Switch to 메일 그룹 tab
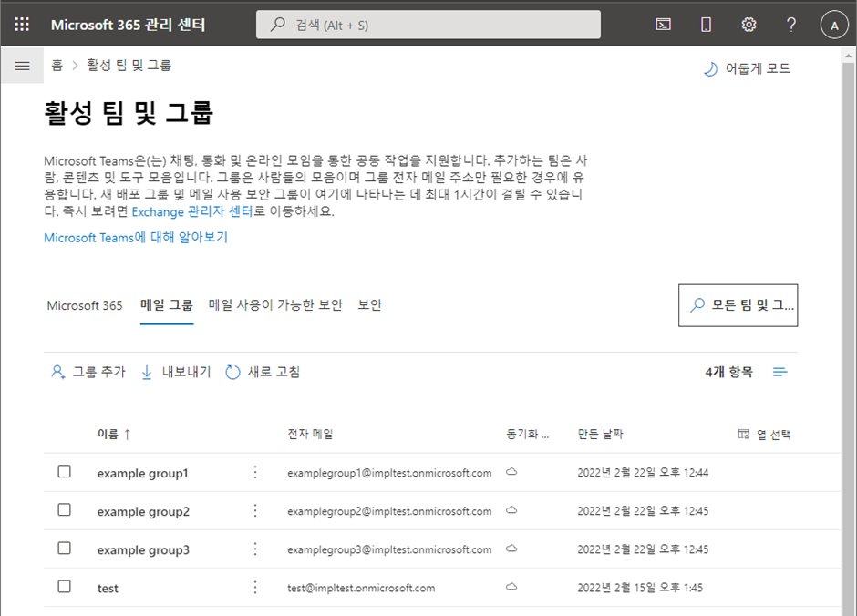 pos(167,305)
